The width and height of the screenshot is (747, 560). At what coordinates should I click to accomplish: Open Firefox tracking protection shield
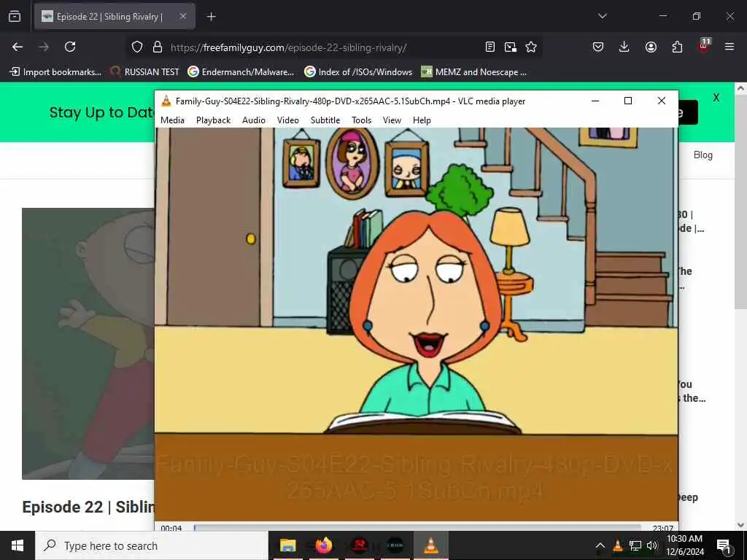coord(137,47)
